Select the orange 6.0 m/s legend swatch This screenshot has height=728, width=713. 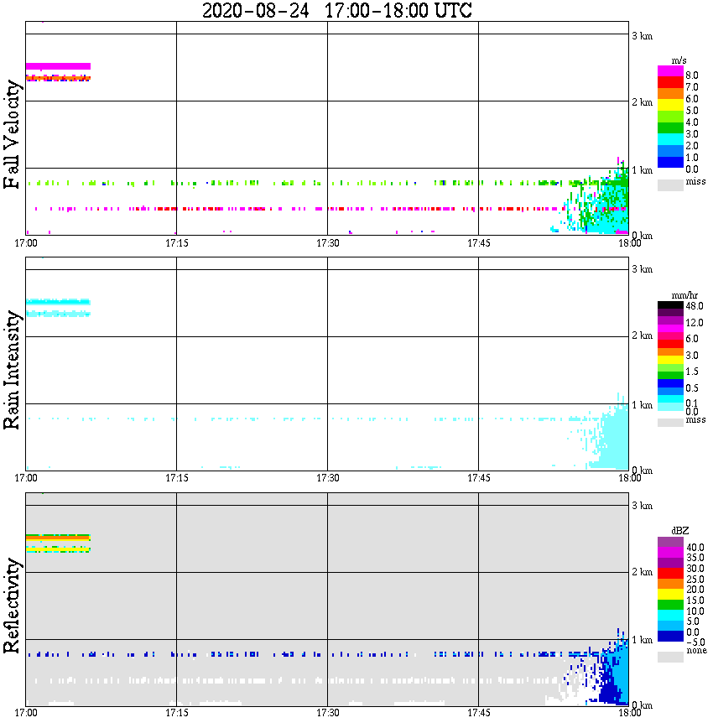[670, 94]
